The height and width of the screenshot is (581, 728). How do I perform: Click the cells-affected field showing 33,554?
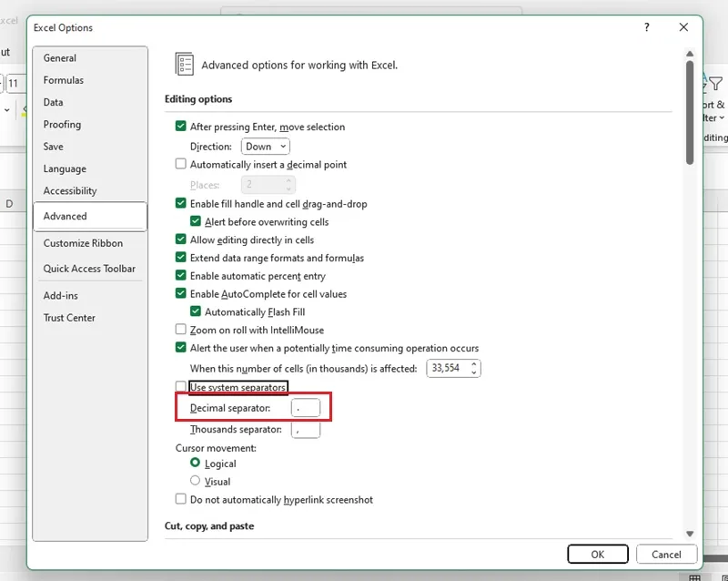448,368
